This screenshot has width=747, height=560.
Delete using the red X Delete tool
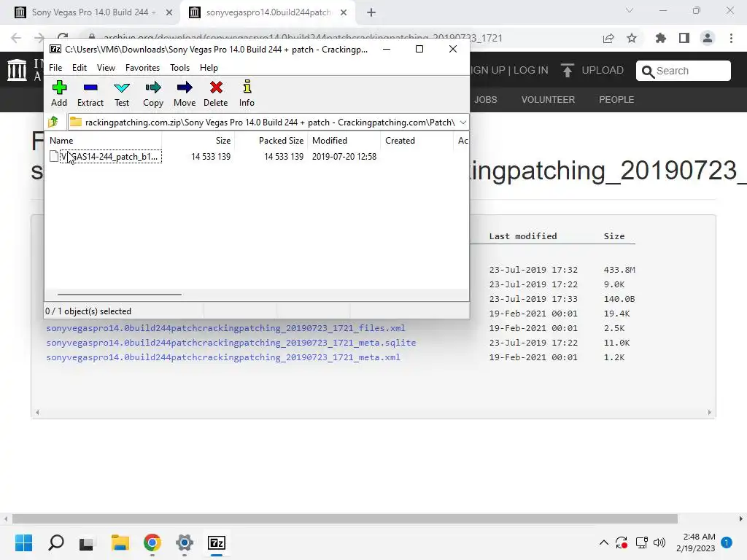pyautogui.click(x=216, y=93)
